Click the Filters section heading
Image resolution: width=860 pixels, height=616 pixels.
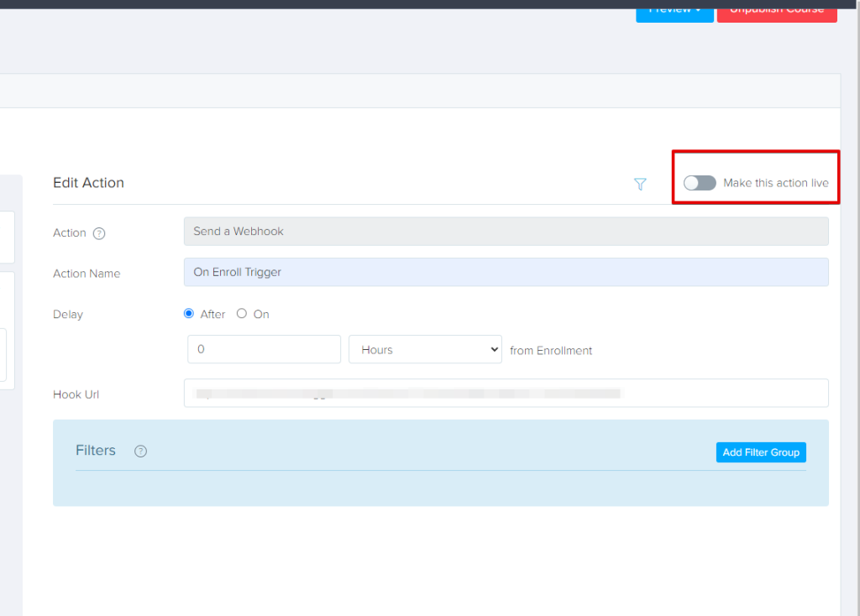click(x=96, y=451)
